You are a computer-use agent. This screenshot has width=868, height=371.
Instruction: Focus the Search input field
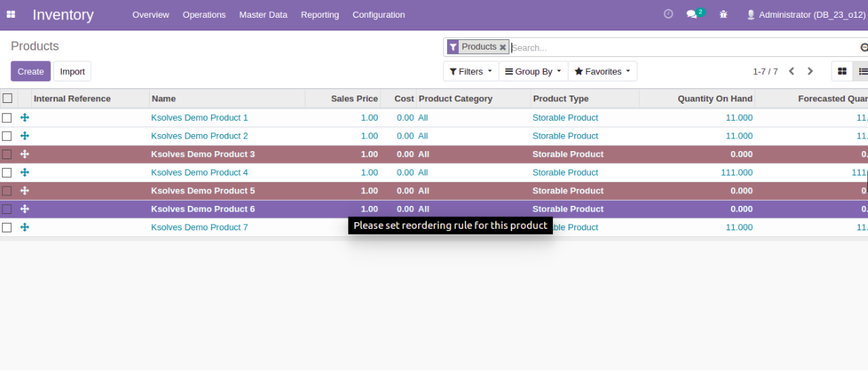click(x=683, y=47)
